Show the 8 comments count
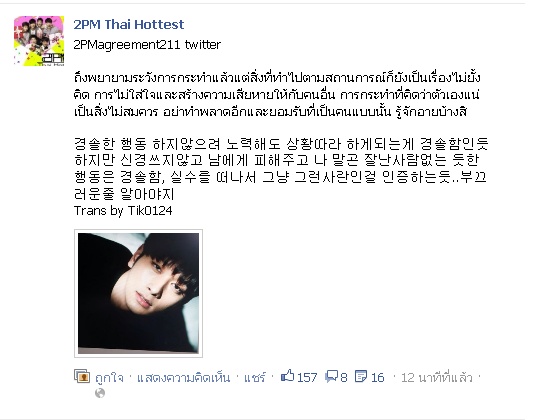 [343, 377]
